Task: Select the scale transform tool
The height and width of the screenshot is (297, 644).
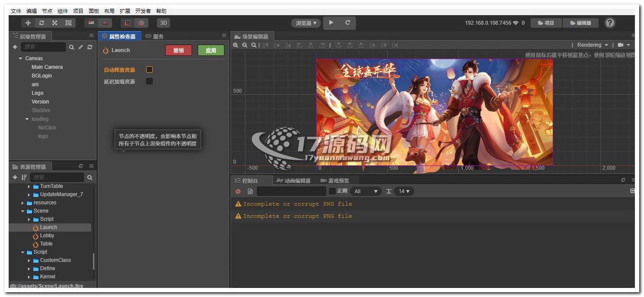Action: coord(55,23)
